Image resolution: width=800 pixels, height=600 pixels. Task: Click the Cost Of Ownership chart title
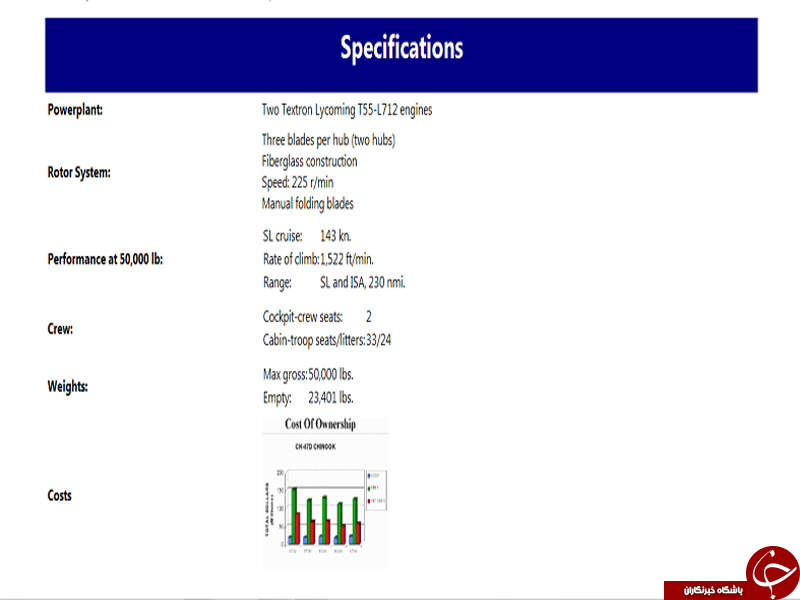[320, 424]
